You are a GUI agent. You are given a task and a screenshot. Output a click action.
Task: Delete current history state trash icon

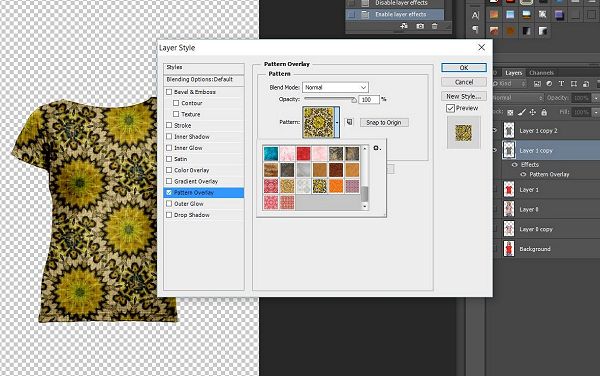[x=434, y=26]
